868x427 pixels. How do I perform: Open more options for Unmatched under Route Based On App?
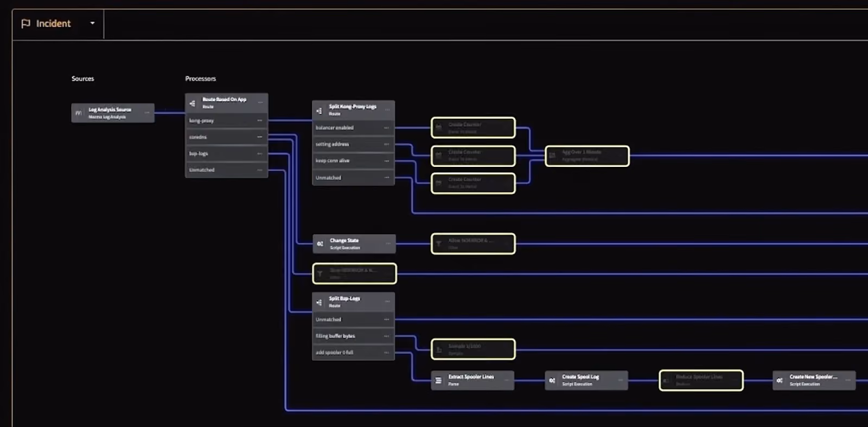tap(260, 170)
